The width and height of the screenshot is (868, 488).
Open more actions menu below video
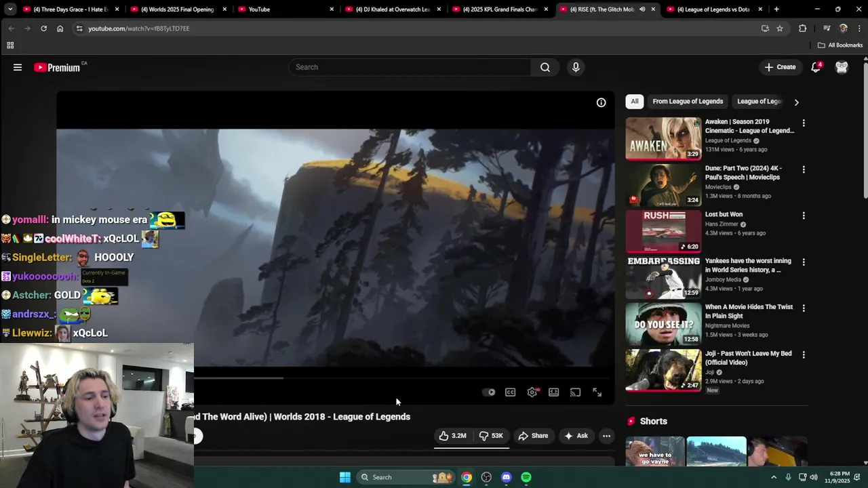point(606,436)
